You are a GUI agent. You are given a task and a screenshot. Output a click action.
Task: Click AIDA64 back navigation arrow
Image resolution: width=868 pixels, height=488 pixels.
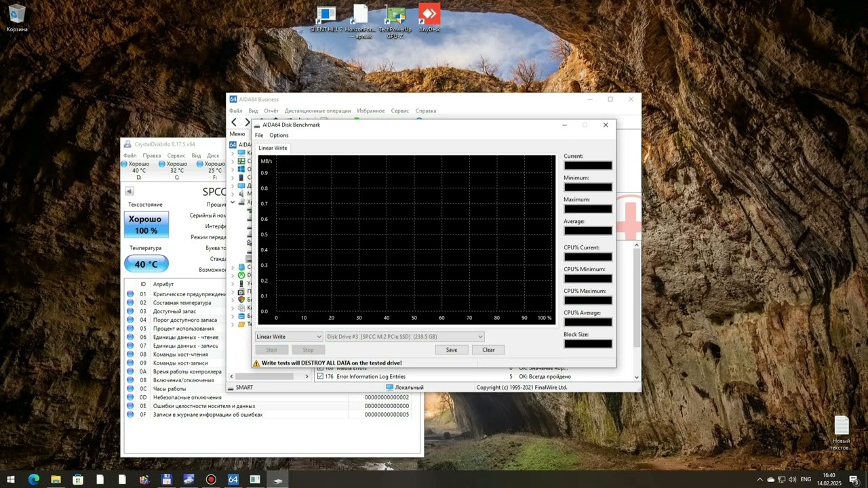[x=234, y=122]
